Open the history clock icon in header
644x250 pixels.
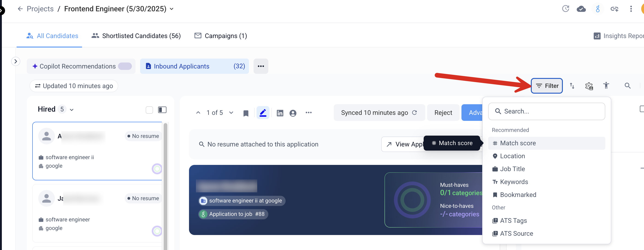pyautogui.click(x=565, y=9)
